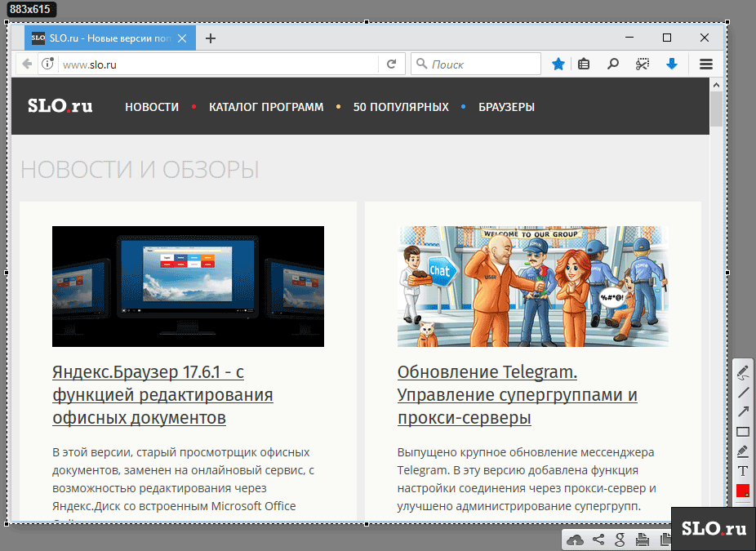
Task: Click the vertical scrollbar thumb
Action: (716, 109)
